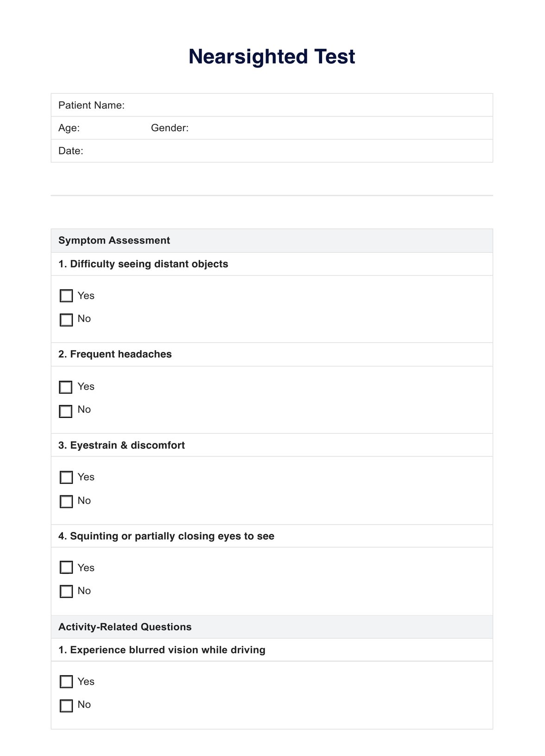Tick No under Frequent headaches
The height and width of the screenshot is (756, 545).
tap(66, 411)
